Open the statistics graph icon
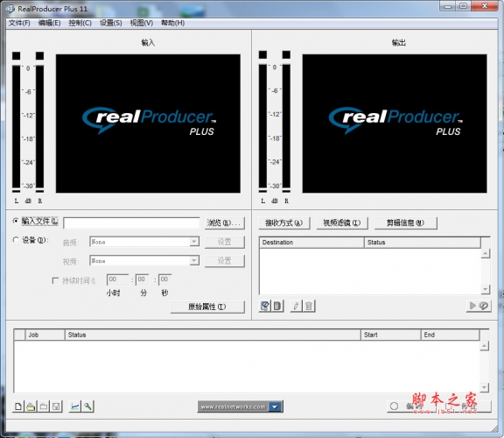Screen dimensions: 504x438 tap(75, 406)
